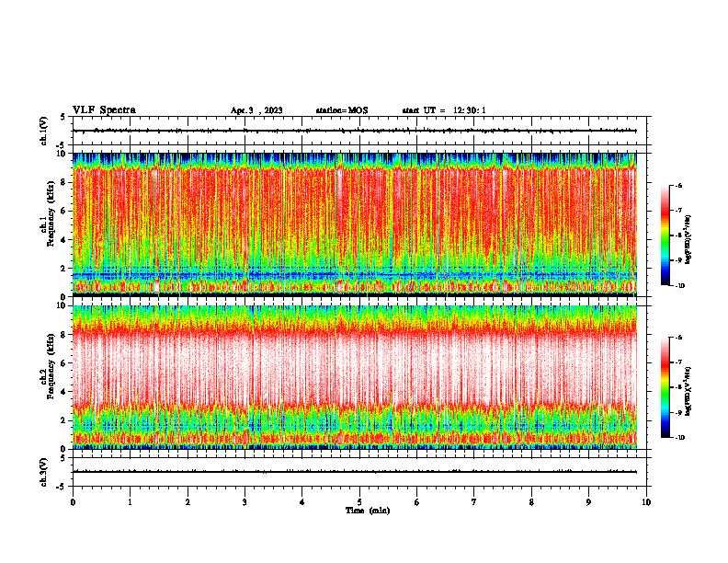Click the ch.1 colorbar '-6' label

(x=678, y=185)
